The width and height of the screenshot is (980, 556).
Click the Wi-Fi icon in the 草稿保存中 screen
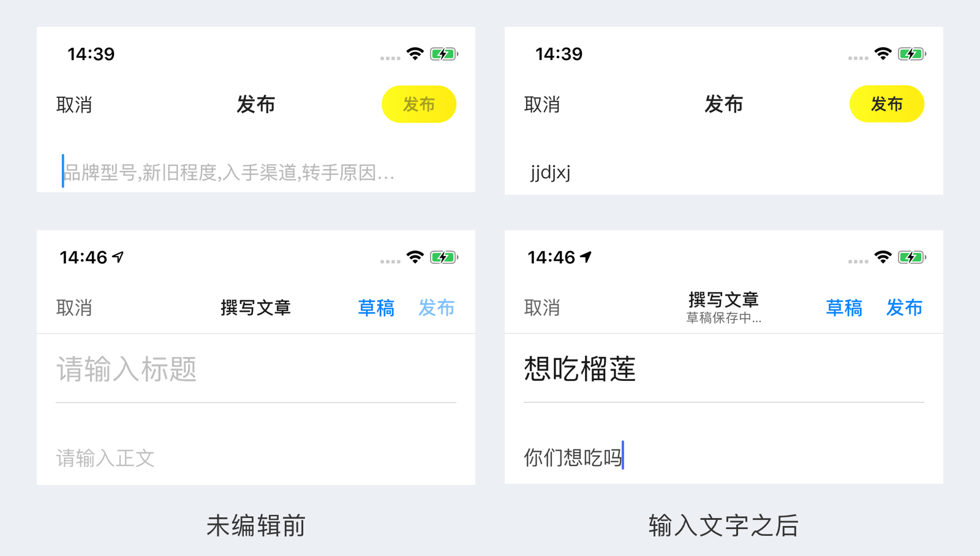click(x=883, y=257)
